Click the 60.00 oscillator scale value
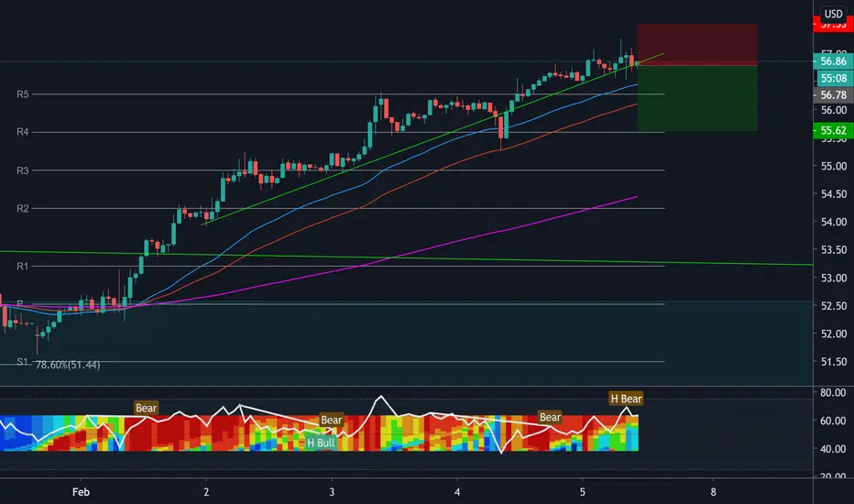Image resolution: width=854 pixels, height=504 pixels. click(833, 421)
